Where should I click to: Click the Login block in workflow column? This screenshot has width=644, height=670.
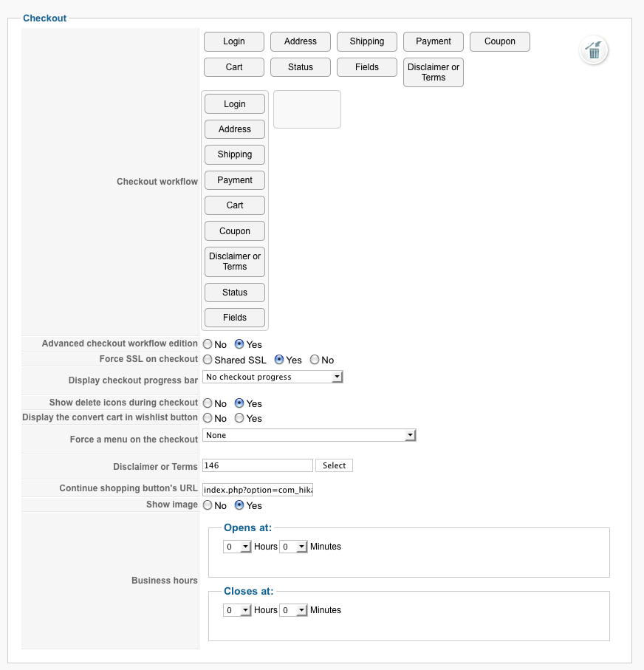click(235, 104)
